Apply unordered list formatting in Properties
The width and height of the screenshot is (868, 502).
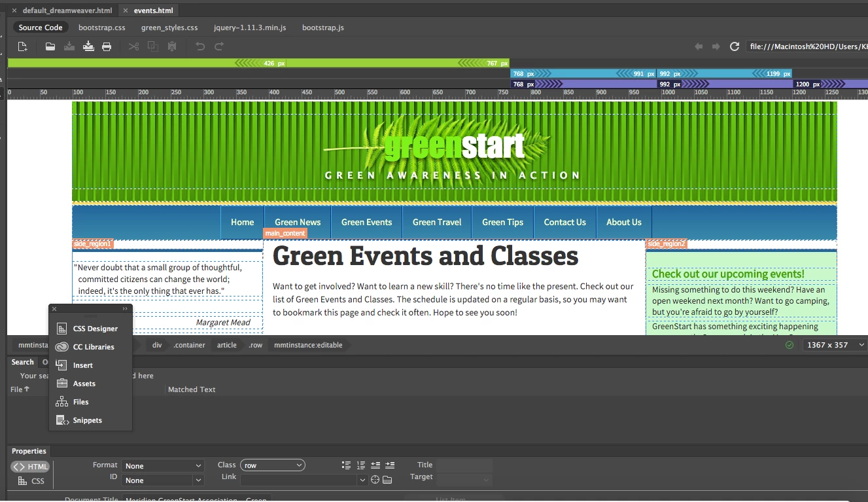click(346, 465)
